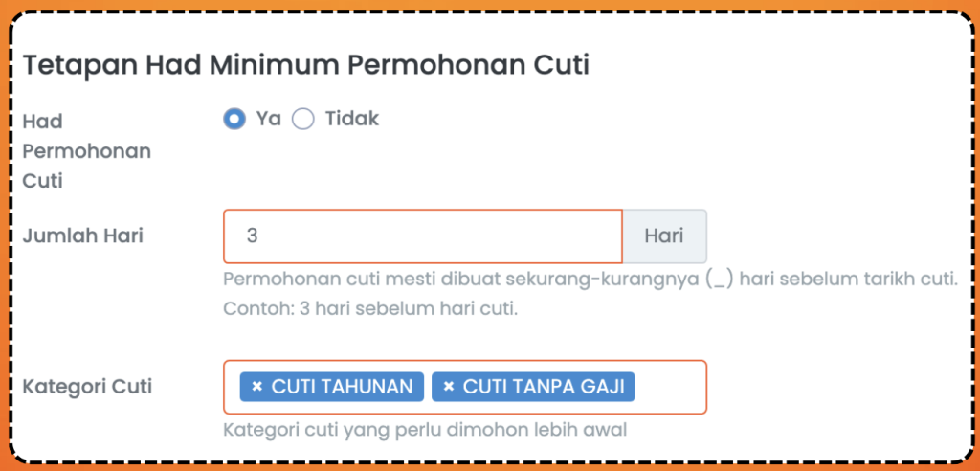The height and width of the screenshot is (471, 980).
Task: Remove the CUTI TAHUNAN tag via its x icon
Action: click(256, 387)
